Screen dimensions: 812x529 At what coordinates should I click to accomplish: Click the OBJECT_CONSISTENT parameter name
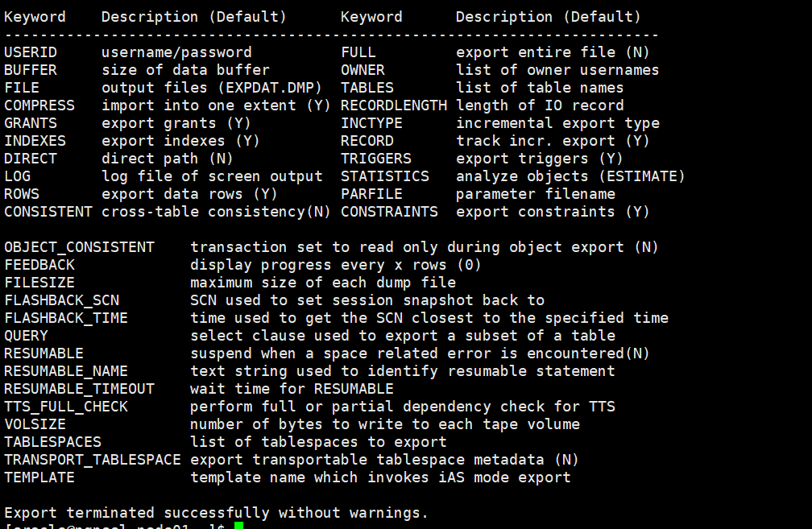pyautogui.click(x=79, y=247)
